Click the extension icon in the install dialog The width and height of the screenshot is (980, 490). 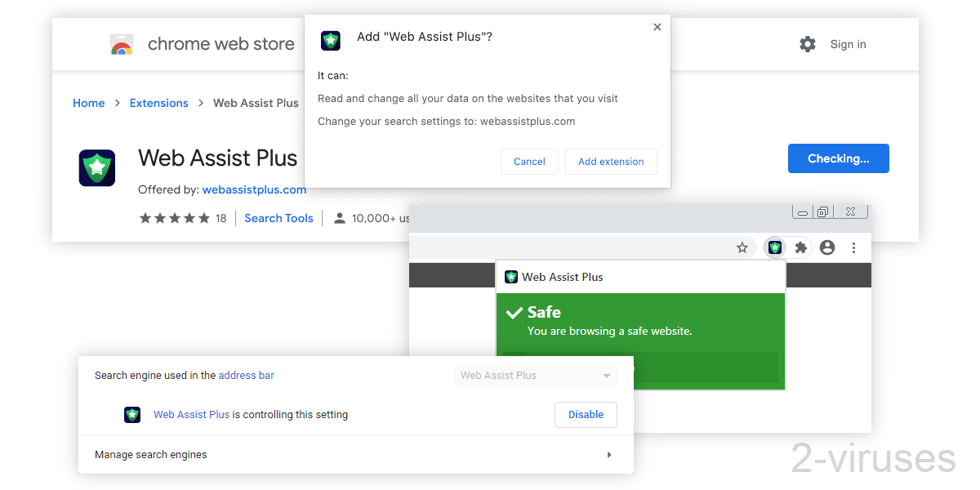click(330, 40)
